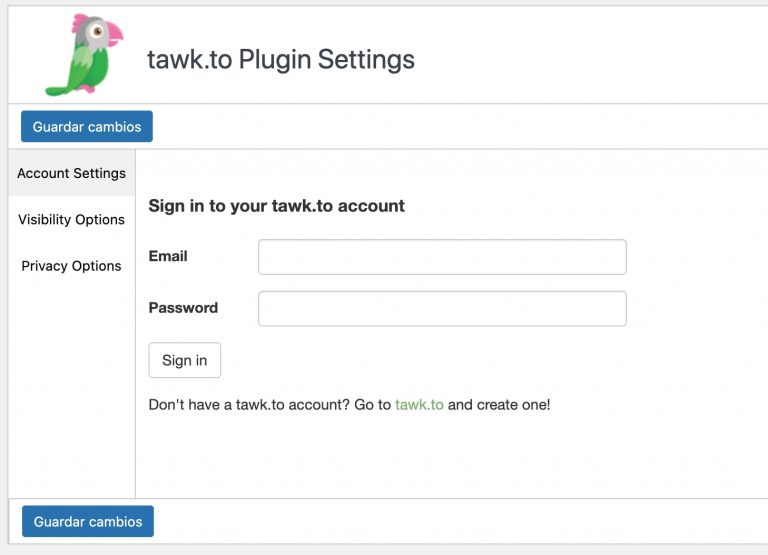Go to the Privacy Options tab
Viewport: 768px width, 555px height.
[x=71, y=266]
